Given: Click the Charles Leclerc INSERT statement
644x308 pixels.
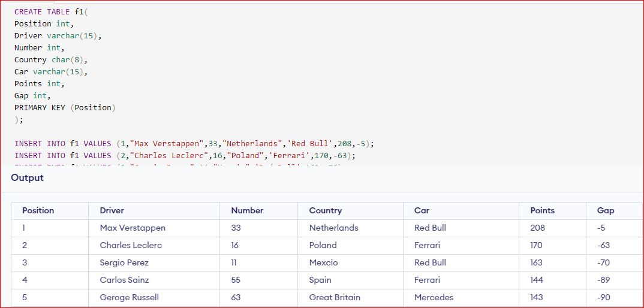Looking at the screenshot, I should pyautogui.click(x=185, y=155).
